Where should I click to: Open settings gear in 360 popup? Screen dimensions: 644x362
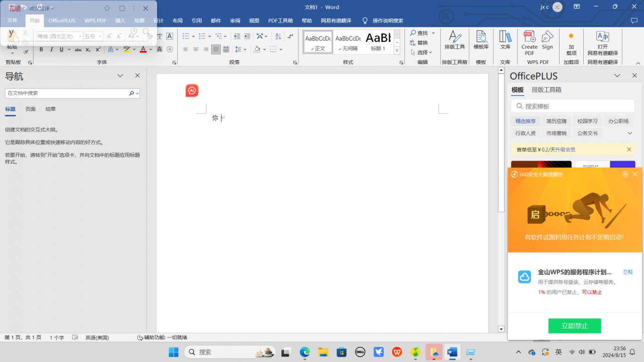pos(625,174)
